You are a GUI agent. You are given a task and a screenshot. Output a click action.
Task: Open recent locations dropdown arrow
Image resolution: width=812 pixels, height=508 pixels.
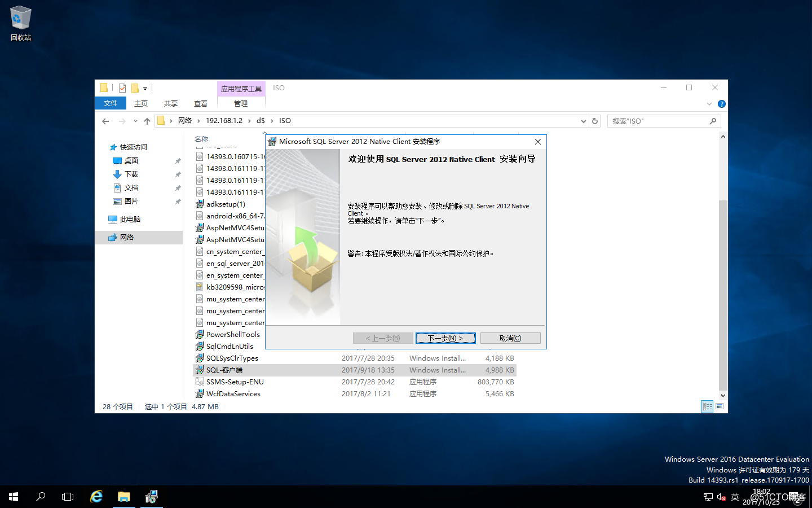[x=135, y=121]
